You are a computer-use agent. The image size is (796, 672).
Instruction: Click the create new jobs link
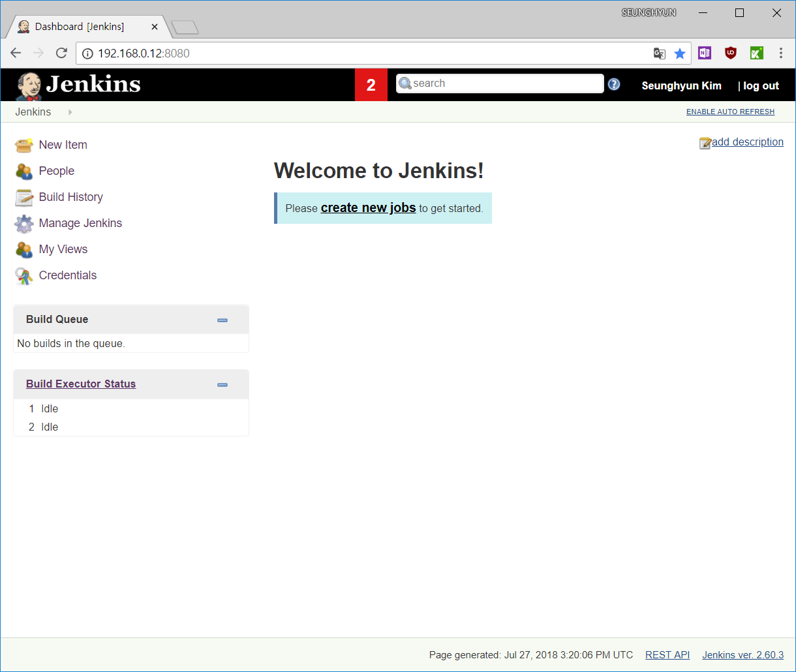point(368,207)
